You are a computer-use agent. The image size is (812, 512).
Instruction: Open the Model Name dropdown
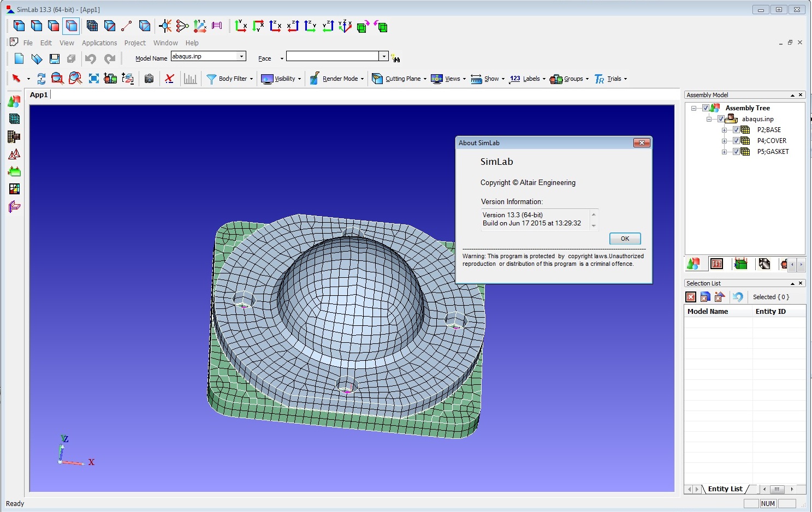[241, 56]
